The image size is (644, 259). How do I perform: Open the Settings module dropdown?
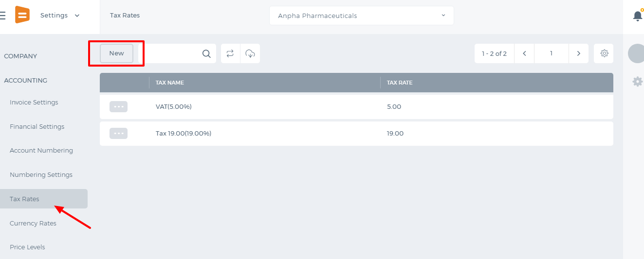point(60,16)
